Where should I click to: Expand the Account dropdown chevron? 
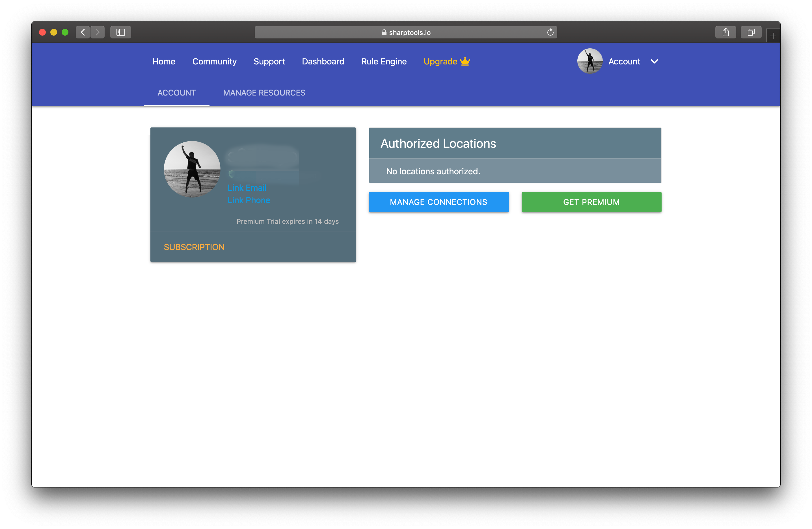coord(654,61)
